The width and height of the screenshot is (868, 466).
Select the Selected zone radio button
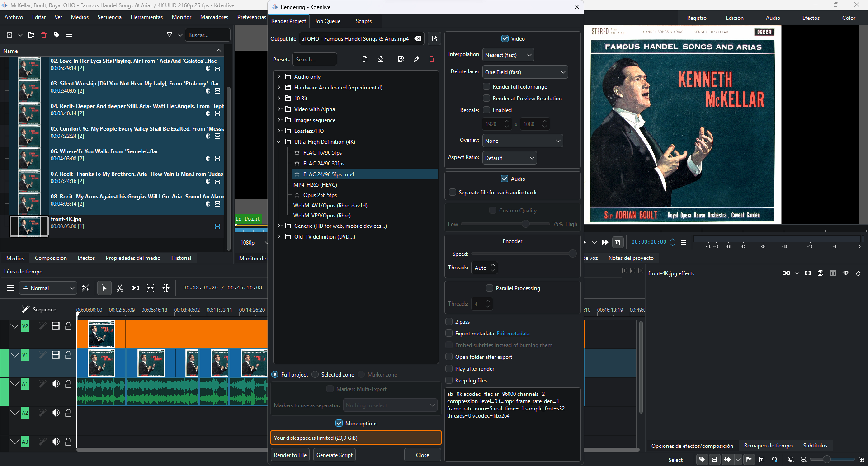click(x=316, y=375)
